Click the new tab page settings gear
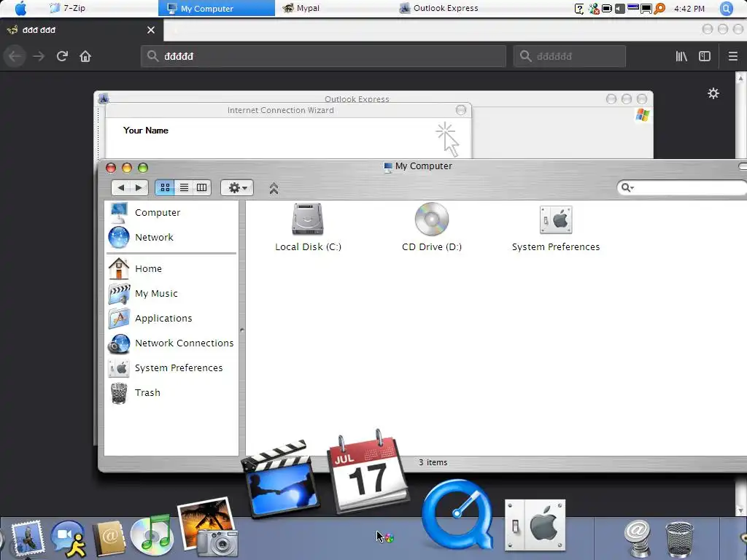 (713, 93)
